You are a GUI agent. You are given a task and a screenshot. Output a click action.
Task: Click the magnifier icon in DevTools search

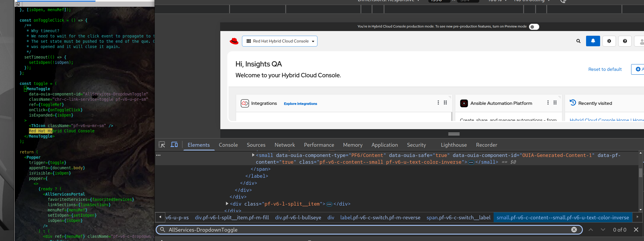(163, 230)
